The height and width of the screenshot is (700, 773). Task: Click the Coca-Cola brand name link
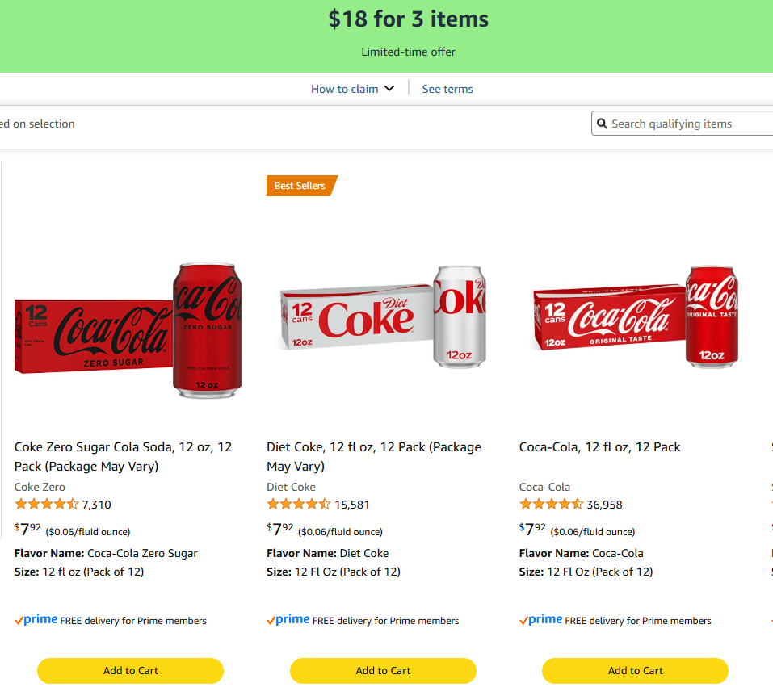pos(544,487)
